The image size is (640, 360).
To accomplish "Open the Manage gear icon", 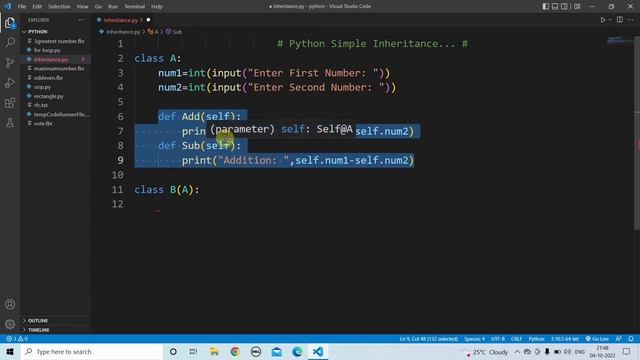I will [10, 324].
